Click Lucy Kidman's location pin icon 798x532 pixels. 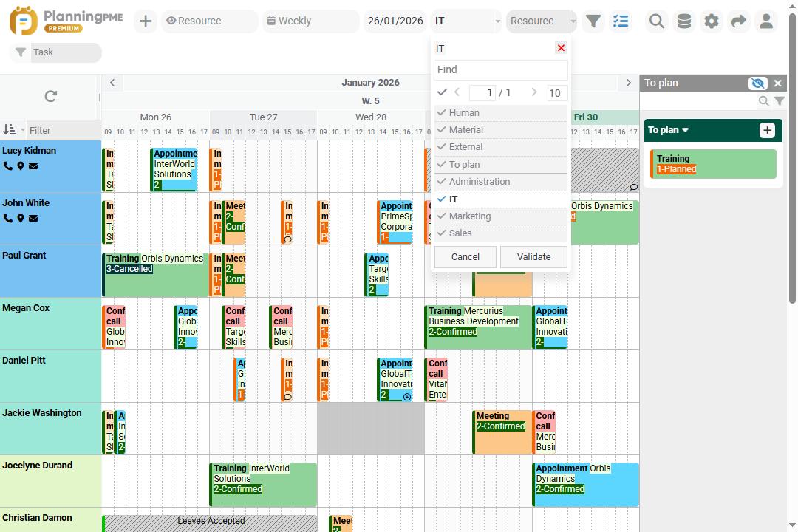click(21, 166)
